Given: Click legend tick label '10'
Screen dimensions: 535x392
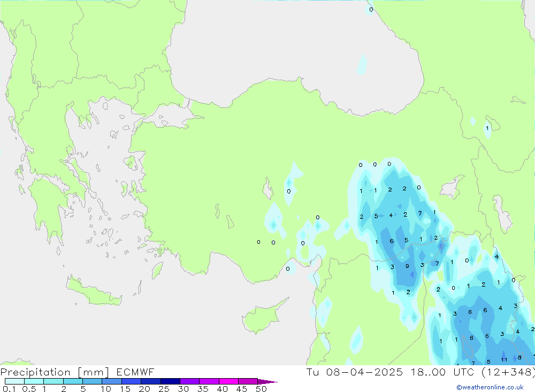Looking at the screenshot, I should coord(106,389).
